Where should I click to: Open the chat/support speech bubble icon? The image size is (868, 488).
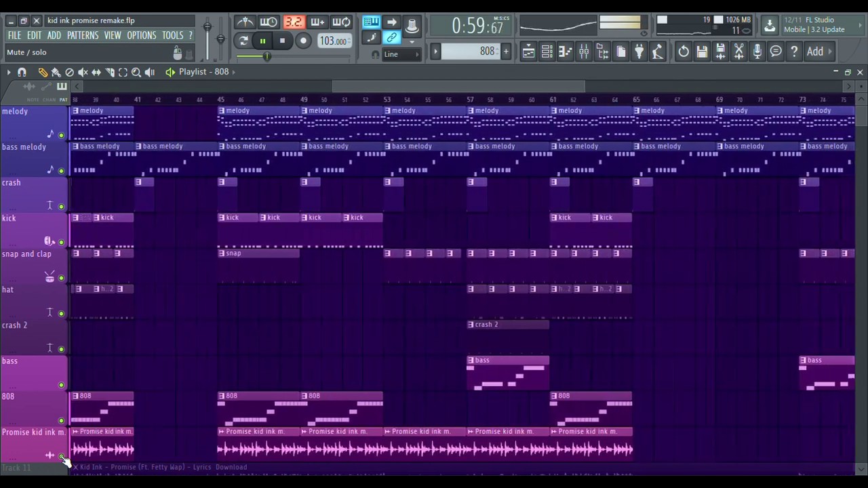pyautogui.click(x=776, y=52)
